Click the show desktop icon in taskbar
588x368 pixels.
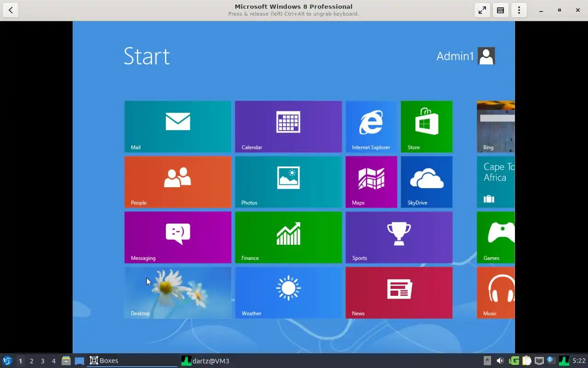coord(79,361)
